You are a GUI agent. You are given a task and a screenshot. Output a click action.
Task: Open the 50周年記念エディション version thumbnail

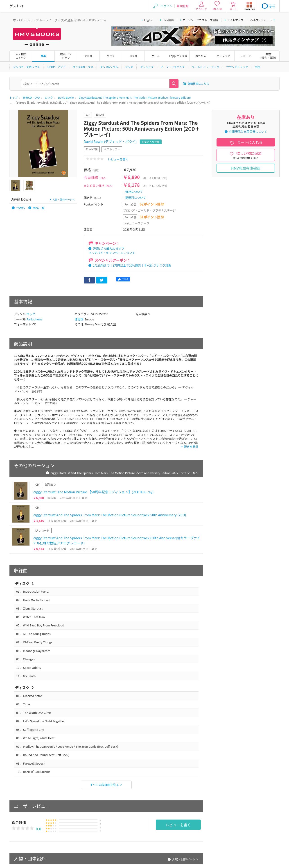click(20, 491)
